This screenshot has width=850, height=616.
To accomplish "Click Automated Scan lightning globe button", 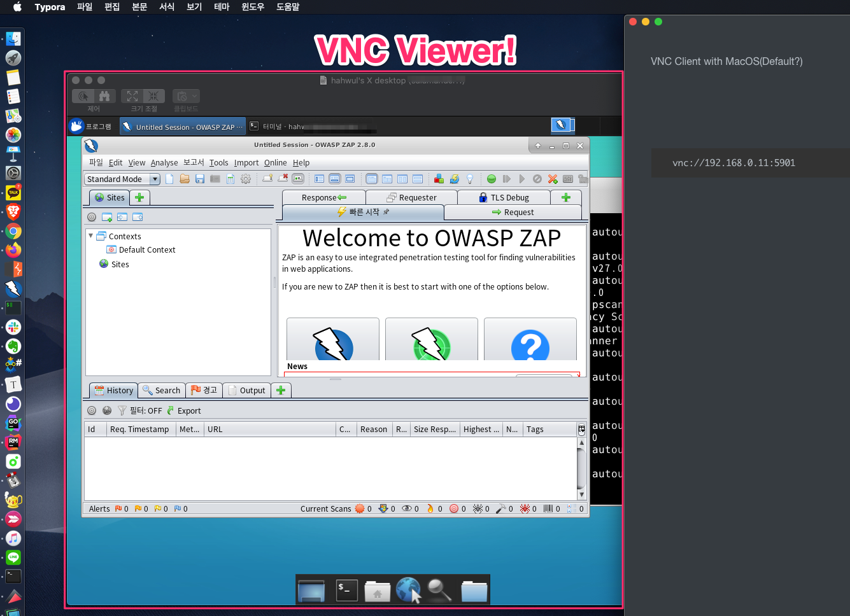I will coord(333,339).
